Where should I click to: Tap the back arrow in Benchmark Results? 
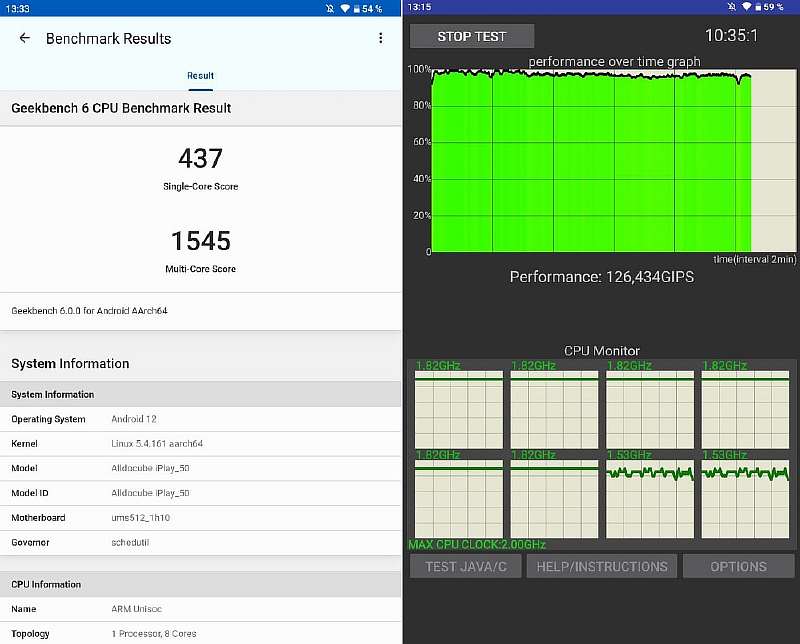[25, 39]
